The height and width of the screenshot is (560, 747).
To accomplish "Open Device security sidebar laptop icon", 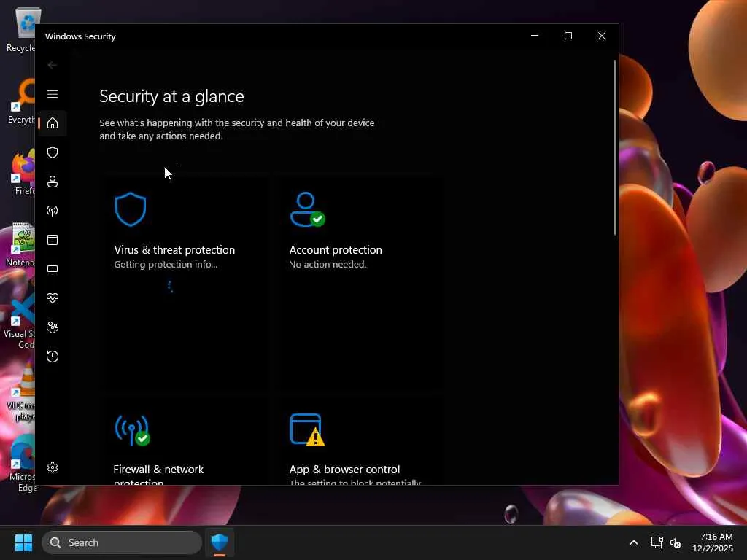I will [x=53, y=269].
